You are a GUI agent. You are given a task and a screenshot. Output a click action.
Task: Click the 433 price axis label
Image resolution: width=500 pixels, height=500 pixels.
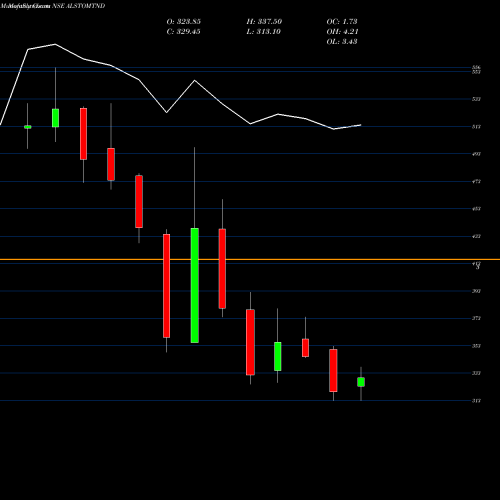point(476,236)
